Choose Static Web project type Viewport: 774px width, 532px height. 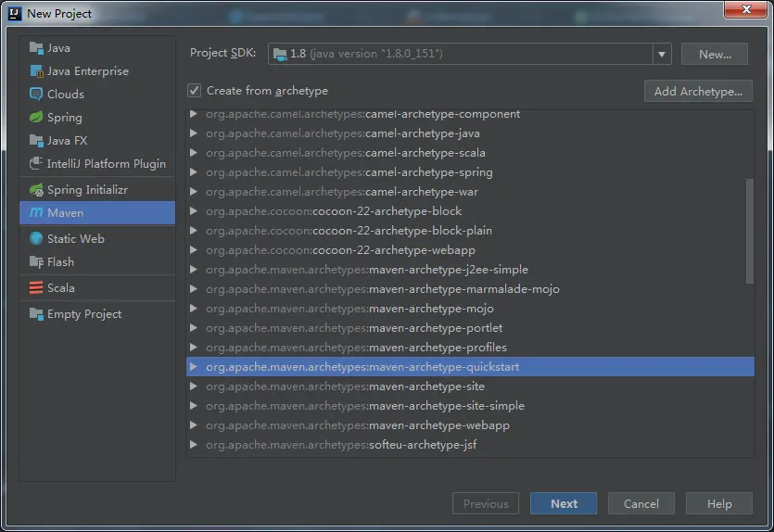[x=97, y=238]
